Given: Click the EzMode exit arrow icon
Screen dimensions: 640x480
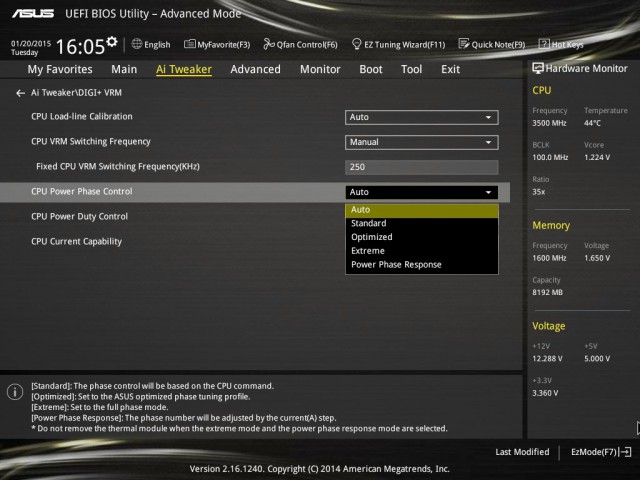Looking at the screenshot, I should pos(625,452).
